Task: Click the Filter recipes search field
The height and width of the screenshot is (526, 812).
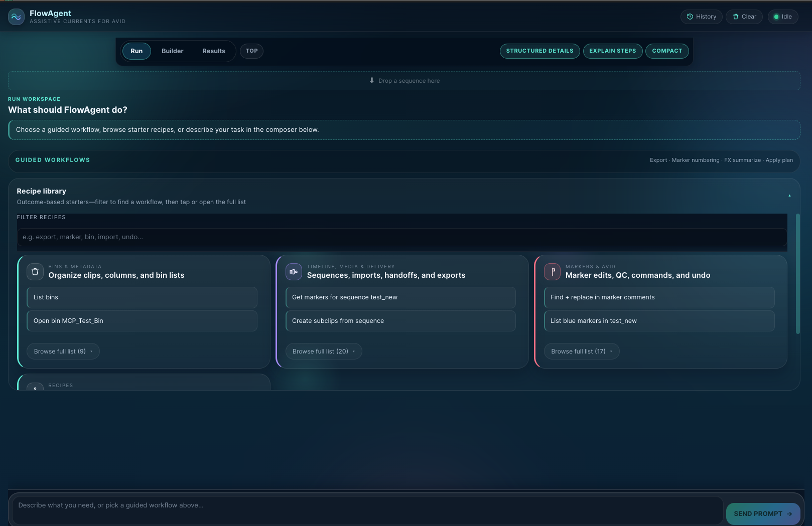Action: 402,237
